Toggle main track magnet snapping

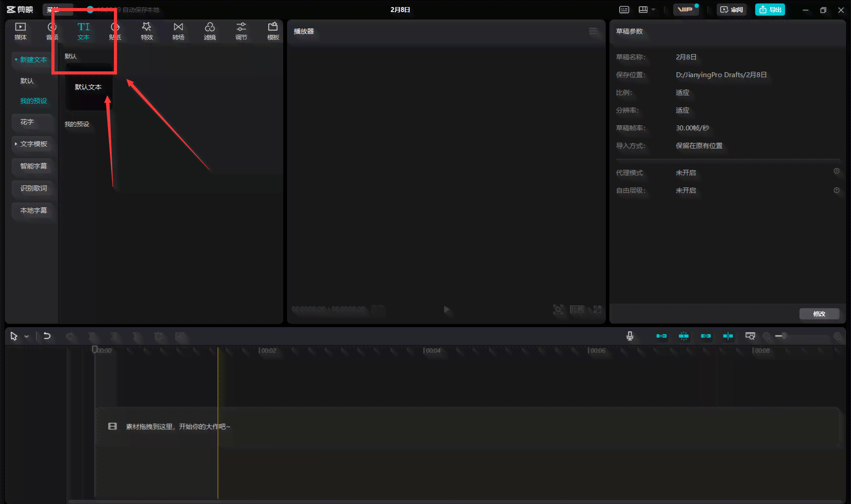(x=661, y=336)
